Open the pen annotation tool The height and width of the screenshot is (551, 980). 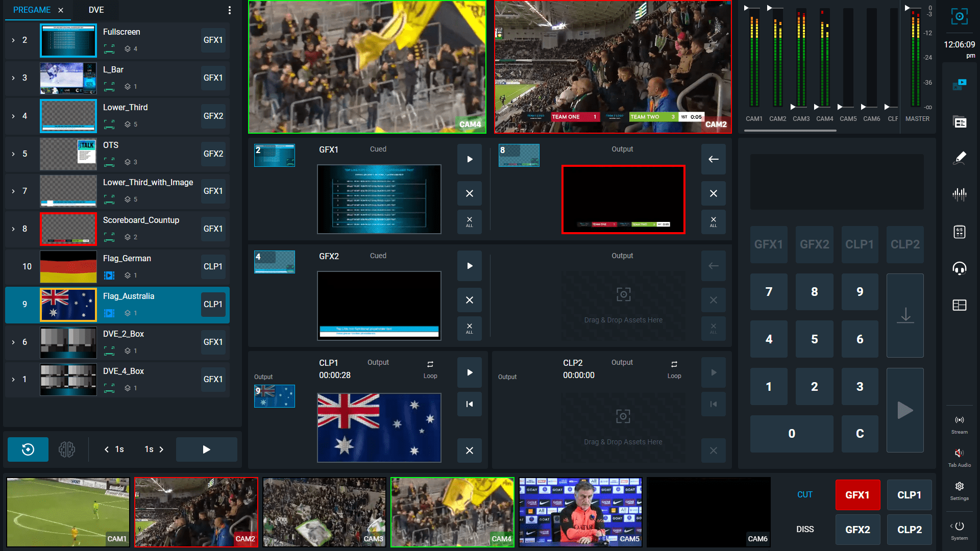tap(959, 158)
